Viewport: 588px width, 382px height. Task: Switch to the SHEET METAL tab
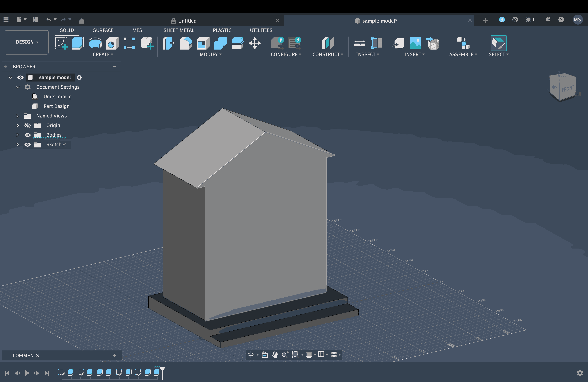point(179,30)
